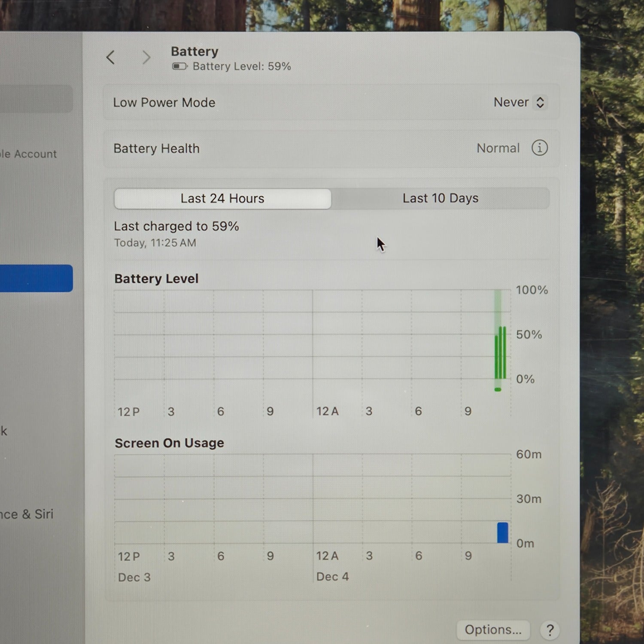Screen dimensions: 644x644
Task: Click the blue bar in Screen On Usage chart
Action: [x=502, y=533]
